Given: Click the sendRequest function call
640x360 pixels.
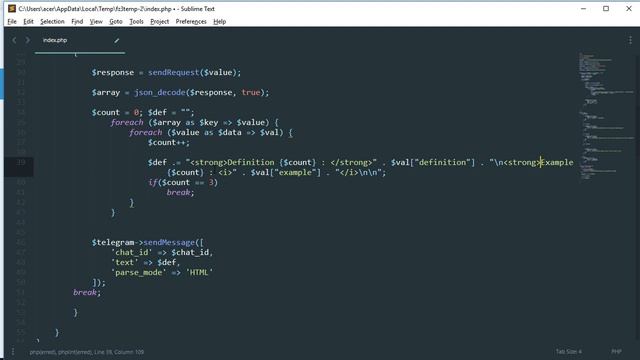Looking at the screenshot, I should pyautogui.click(x=173, y=72).
